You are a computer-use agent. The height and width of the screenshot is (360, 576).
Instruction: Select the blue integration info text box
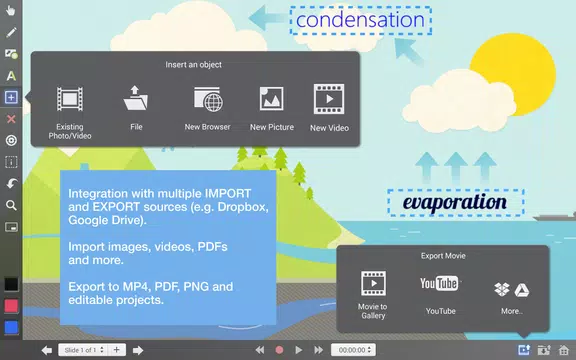[168, 247]
